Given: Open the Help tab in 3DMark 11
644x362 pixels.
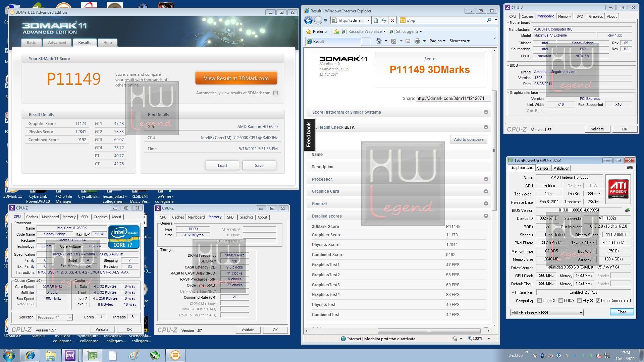Looking at the screenshot, I should (x=107, y=43).
